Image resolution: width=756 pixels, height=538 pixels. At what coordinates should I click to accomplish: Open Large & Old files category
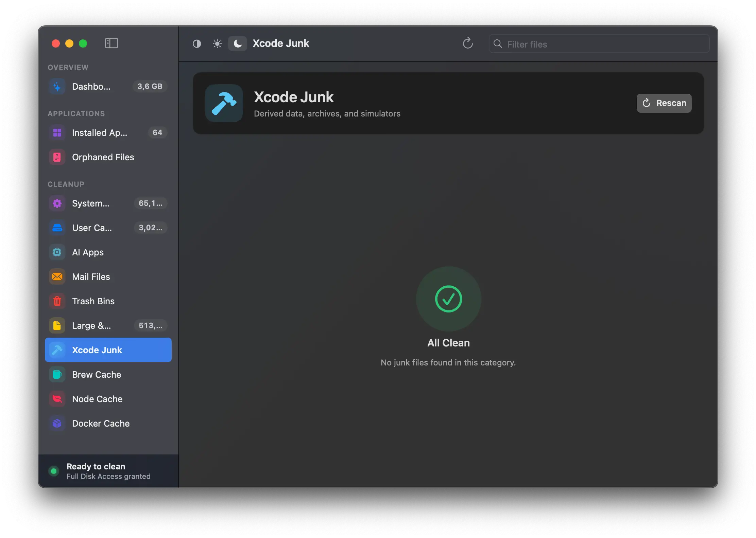108,325
